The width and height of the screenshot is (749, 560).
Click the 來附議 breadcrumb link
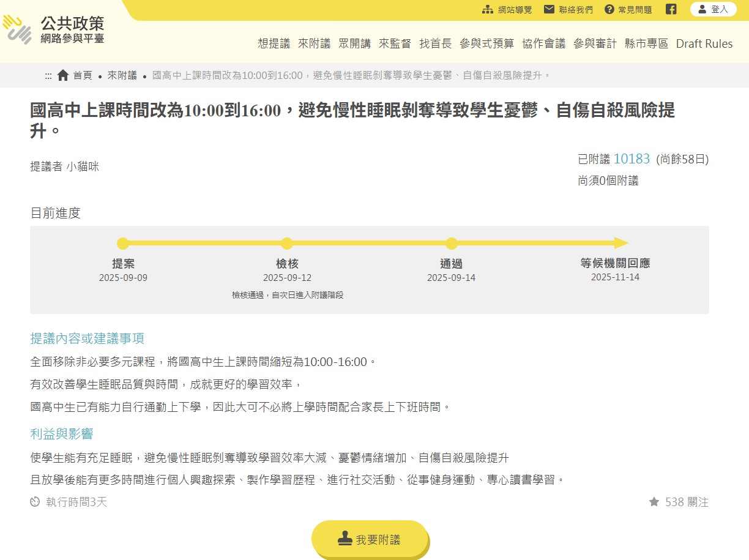pyautogui.click(x=122, y=75)
